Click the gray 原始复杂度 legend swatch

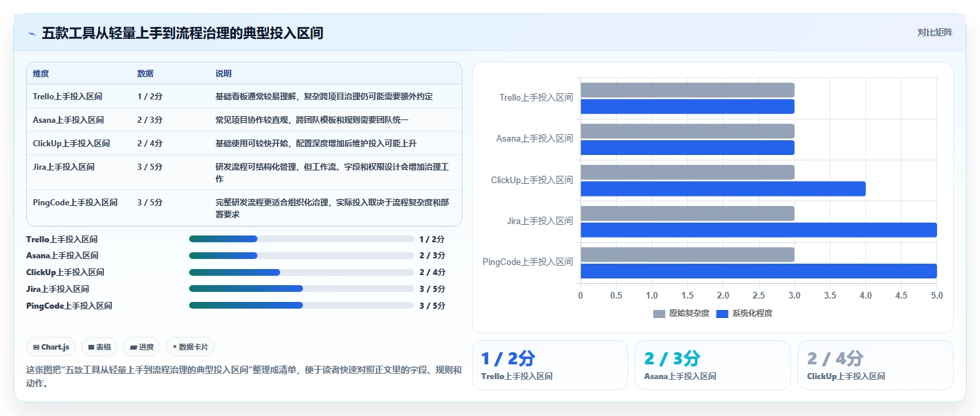click(660, 313)
